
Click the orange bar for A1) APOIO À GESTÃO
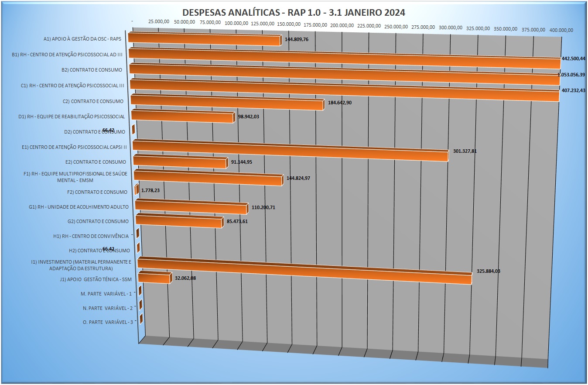point(204,39)
